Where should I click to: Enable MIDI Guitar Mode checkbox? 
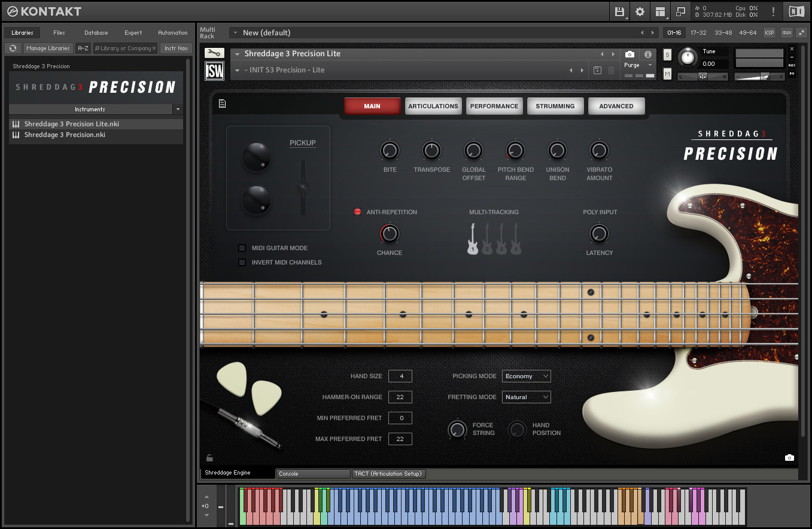(x=242, y=248)
